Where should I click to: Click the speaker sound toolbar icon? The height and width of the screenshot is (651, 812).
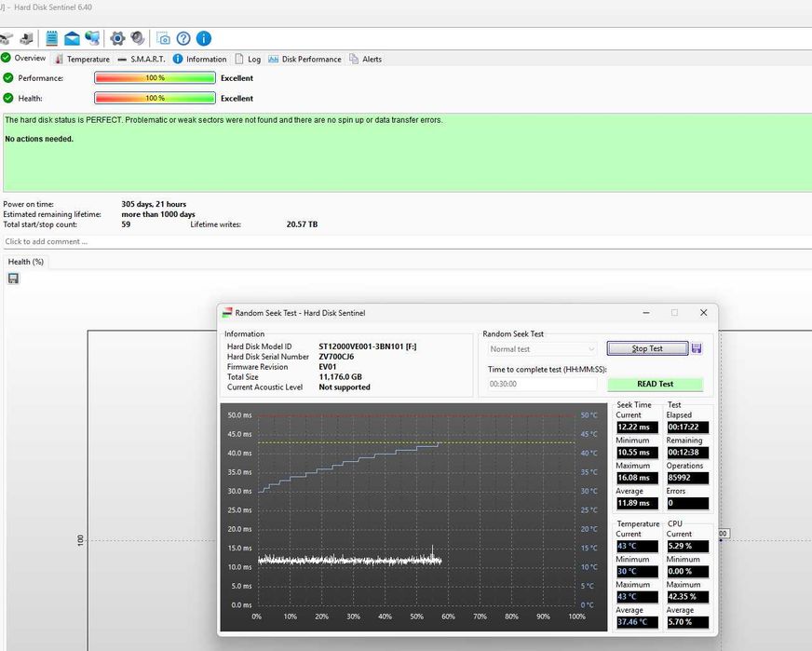point(138,38)
